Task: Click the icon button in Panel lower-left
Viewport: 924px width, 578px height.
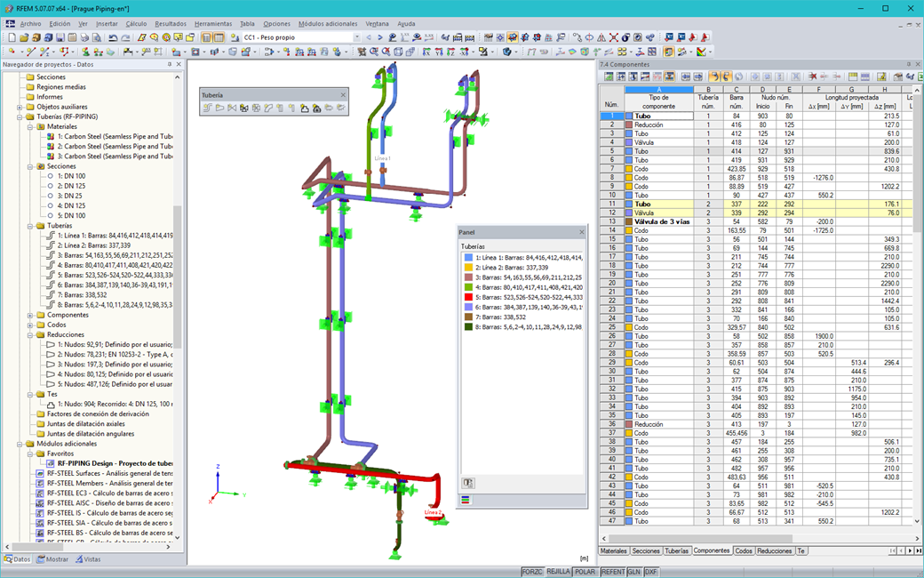Action: point(468,483)
